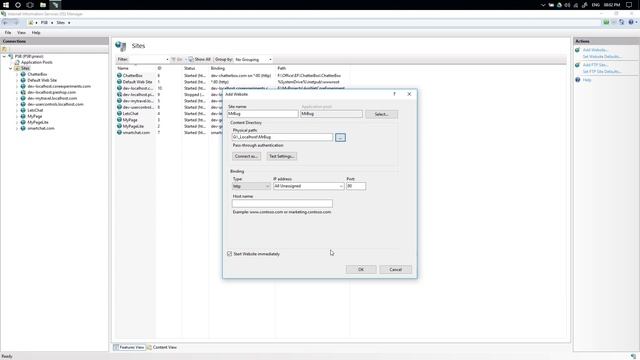Collapse the Sites node in Connections tree
640x360 pixels.
coord(11,69)
